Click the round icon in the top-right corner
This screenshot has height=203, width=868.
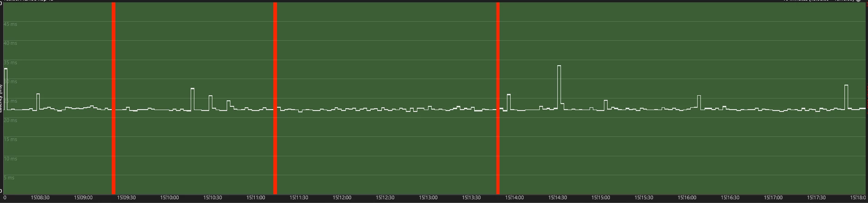pos(858,1)
